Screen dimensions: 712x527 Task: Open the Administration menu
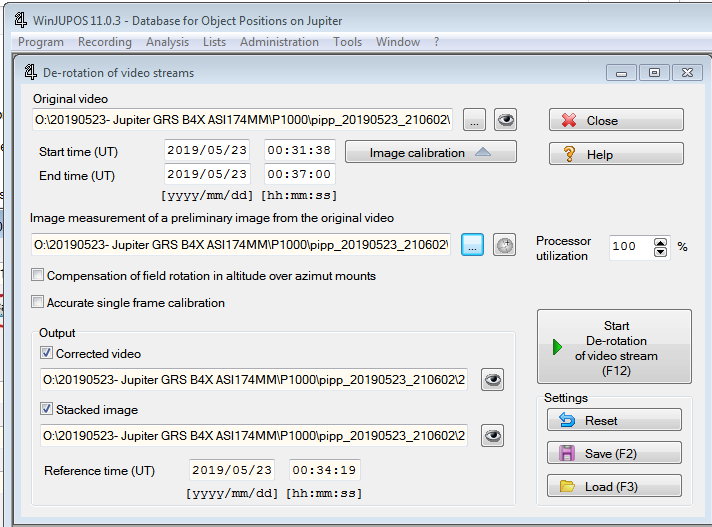click(x=279, y=42)
